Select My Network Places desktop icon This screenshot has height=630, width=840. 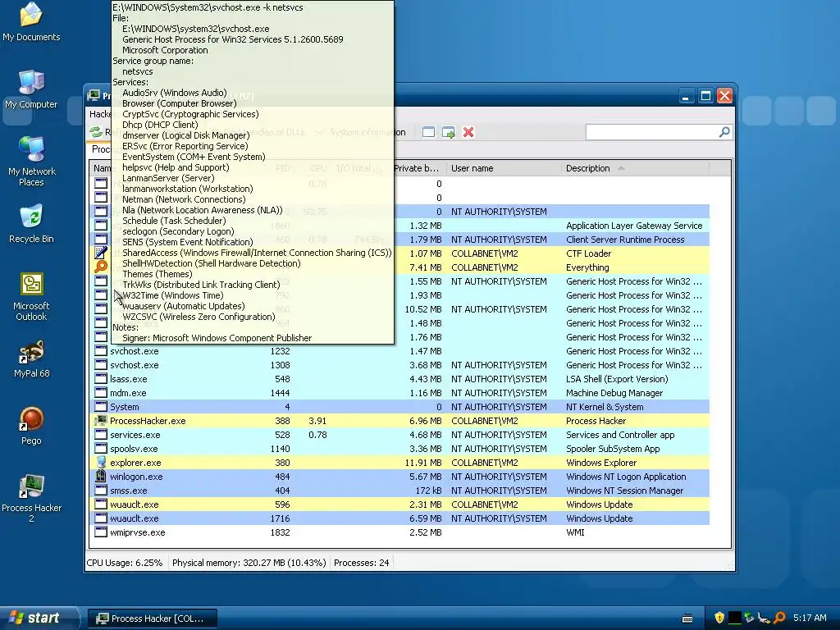coord(31,162)
